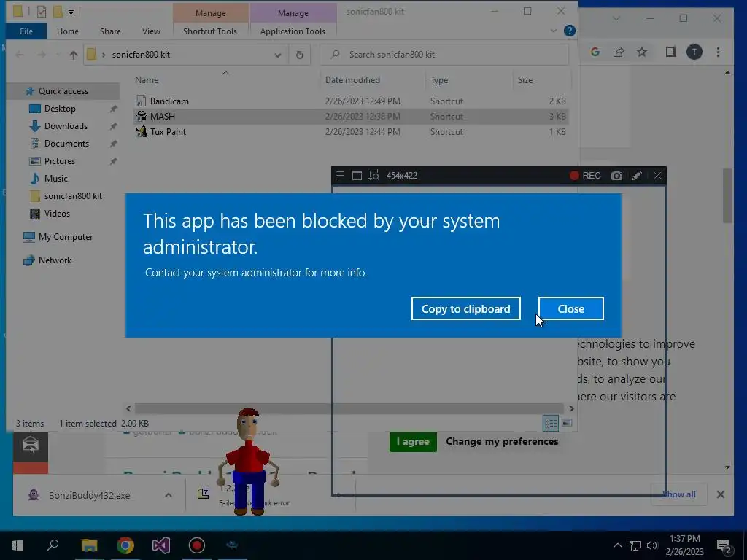The image size is (747, 560).
Task: Sort files by Date modified column
Action: [x=352, y=80]
